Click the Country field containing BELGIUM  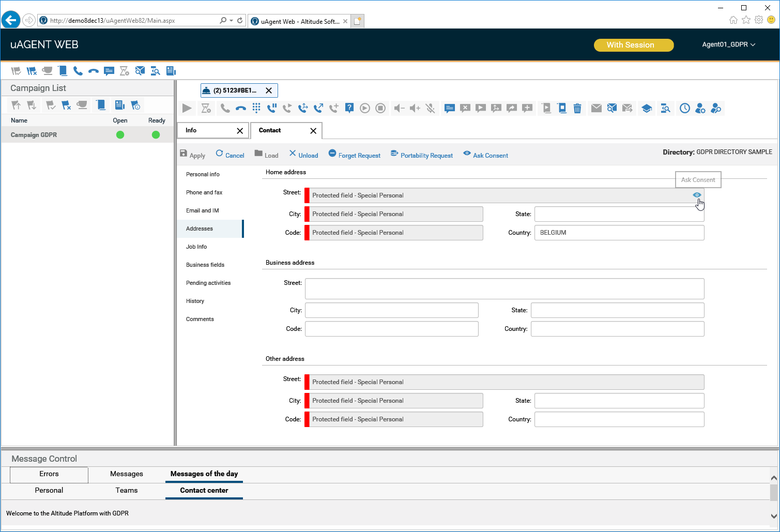click(619, 233)
